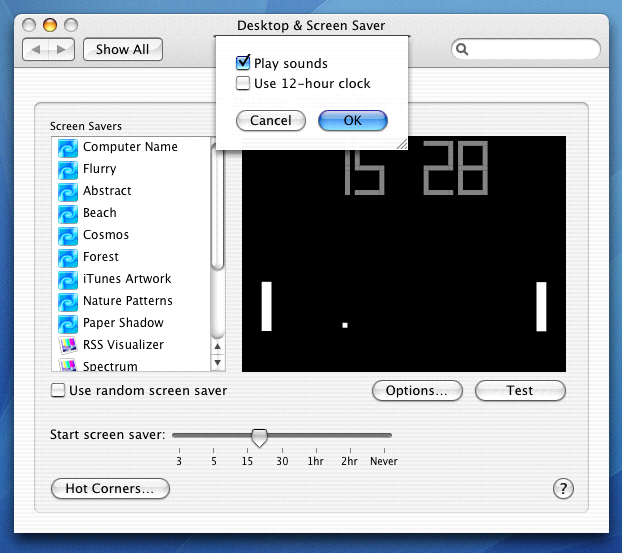Screen dimensions: 622x553
Task: Enable Use 12-hour clock checkbox
Action: [x=243, y=83]
